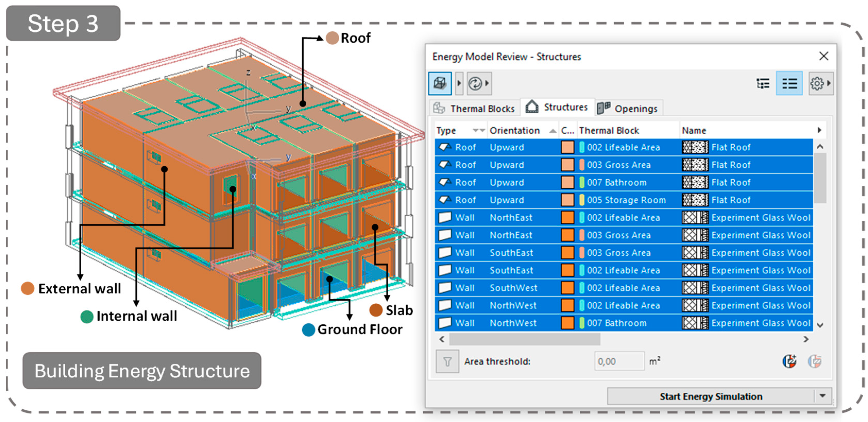The width and height of the screenshot is (868, 422).
Task: Open Start Energy Simulation dropdown arrow
Action: tap(822, 396)
